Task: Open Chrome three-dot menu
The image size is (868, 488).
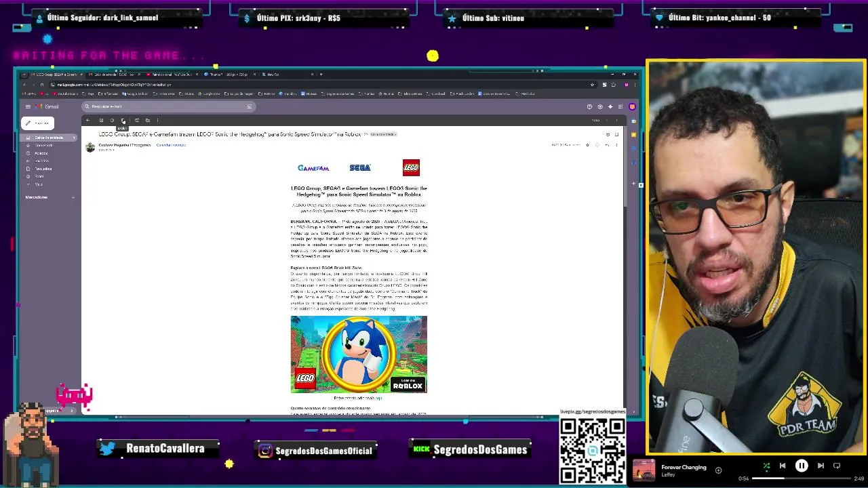Action: coord(635,85)
